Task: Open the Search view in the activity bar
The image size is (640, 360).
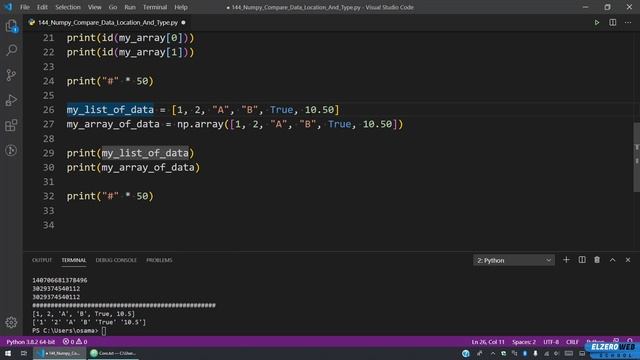Action: (11, 50)
